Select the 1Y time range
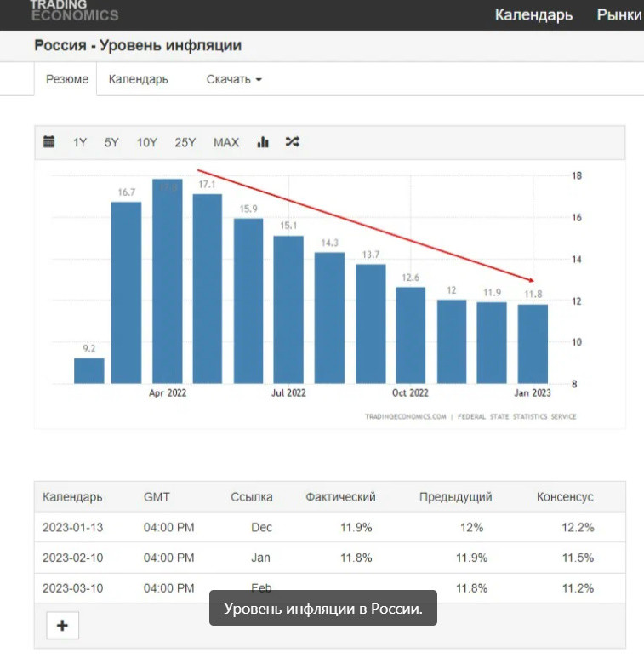 tap(80, 142)
